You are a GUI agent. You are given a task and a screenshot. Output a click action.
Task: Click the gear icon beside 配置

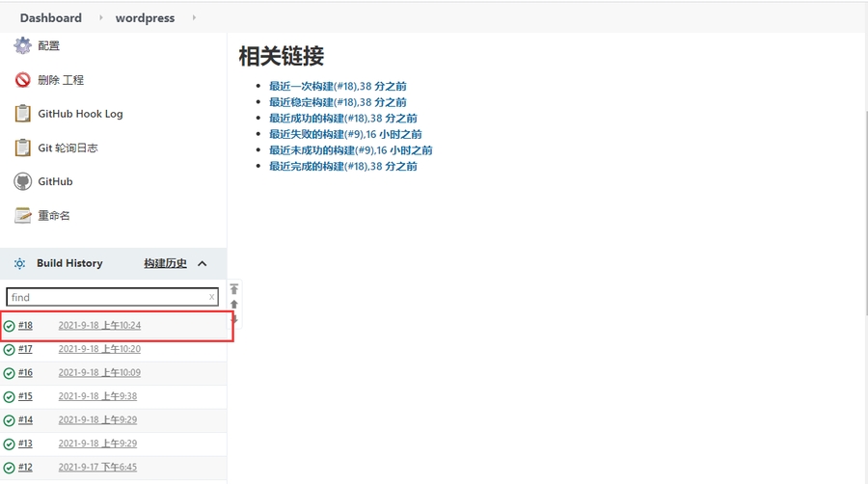(22, 45)
